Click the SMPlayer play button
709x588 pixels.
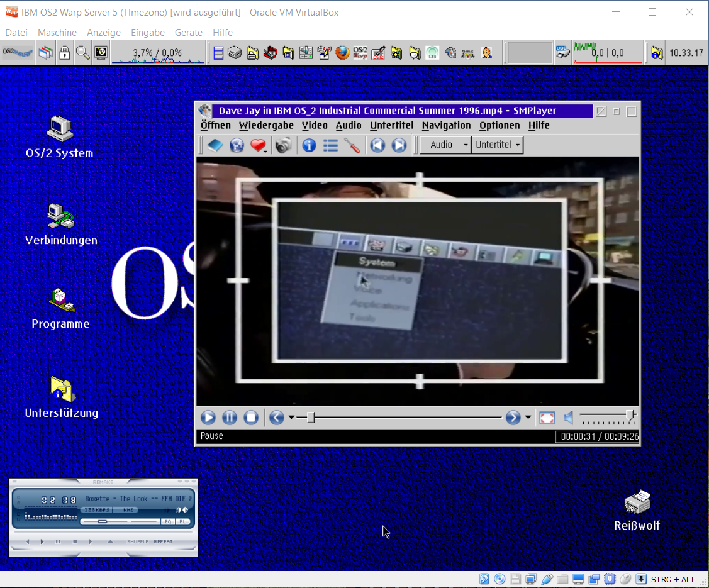point(208,418)
